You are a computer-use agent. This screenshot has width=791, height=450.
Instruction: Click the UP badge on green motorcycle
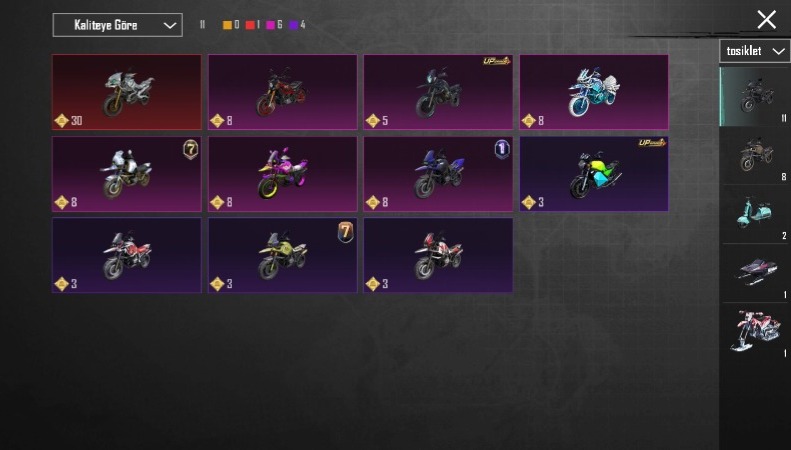[x=652, y=143]
